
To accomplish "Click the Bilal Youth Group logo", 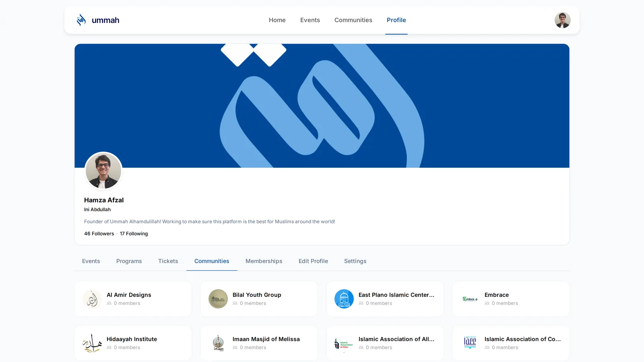I will click(218, 299).
